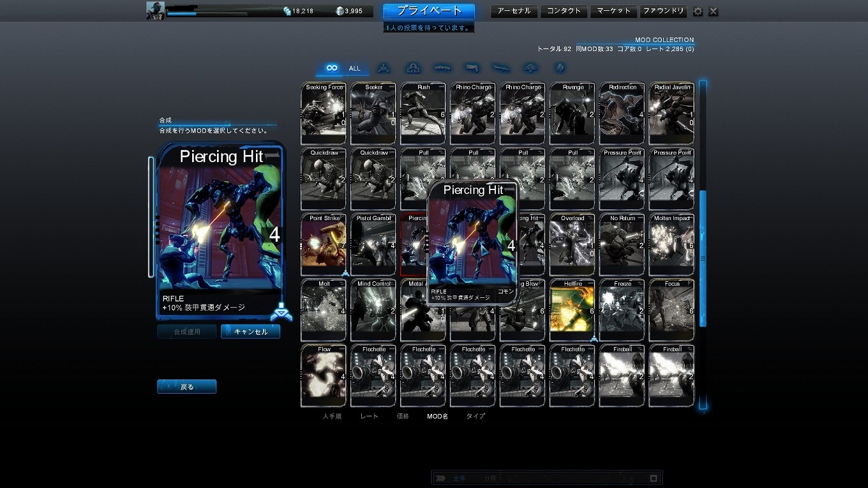The height and width of the screenshot is (488, 868).
Task: Click the 合成適用 button
Action: [x=187, y=332]
